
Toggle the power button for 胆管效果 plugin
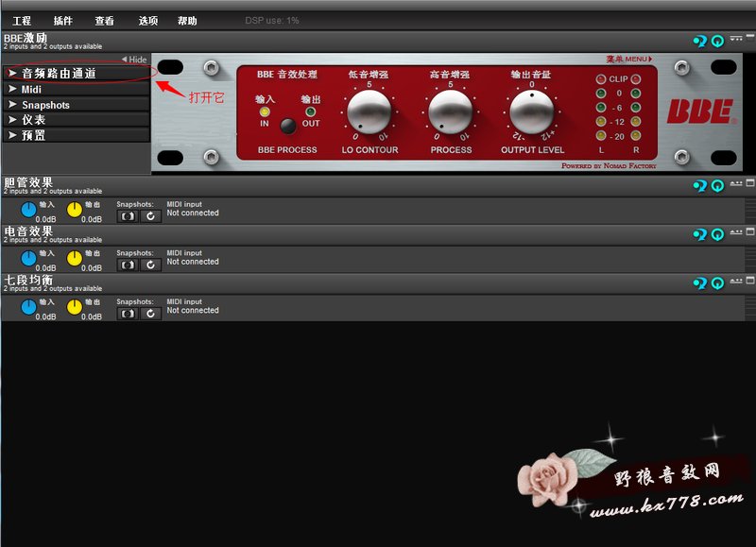click(717, 185)
